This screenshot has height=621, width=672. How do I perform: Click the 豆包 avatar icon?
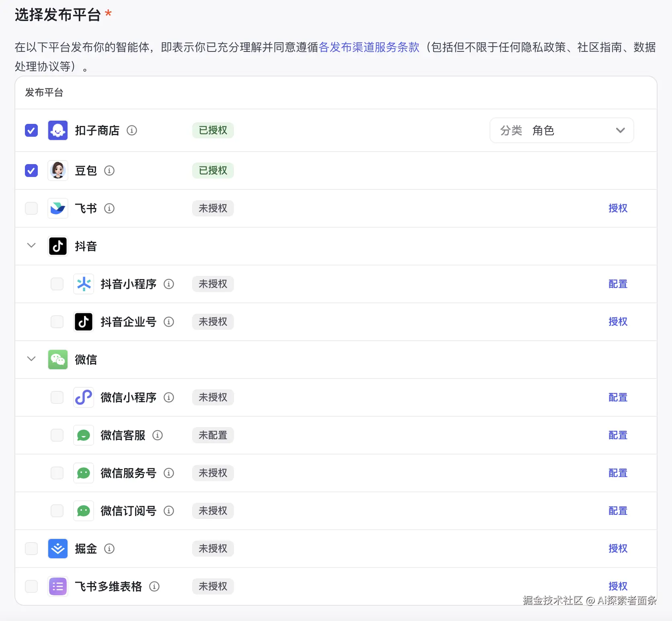click(x=58, y=171)
